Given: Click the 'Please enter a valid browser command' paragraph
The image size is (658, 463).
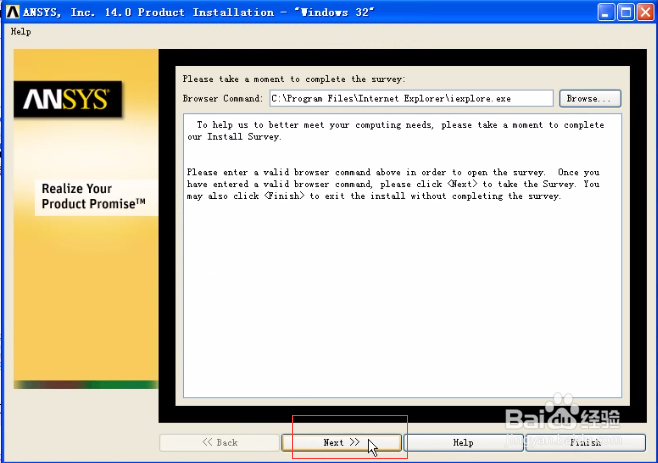Looking at the screenshot, I should pos(394,184).
